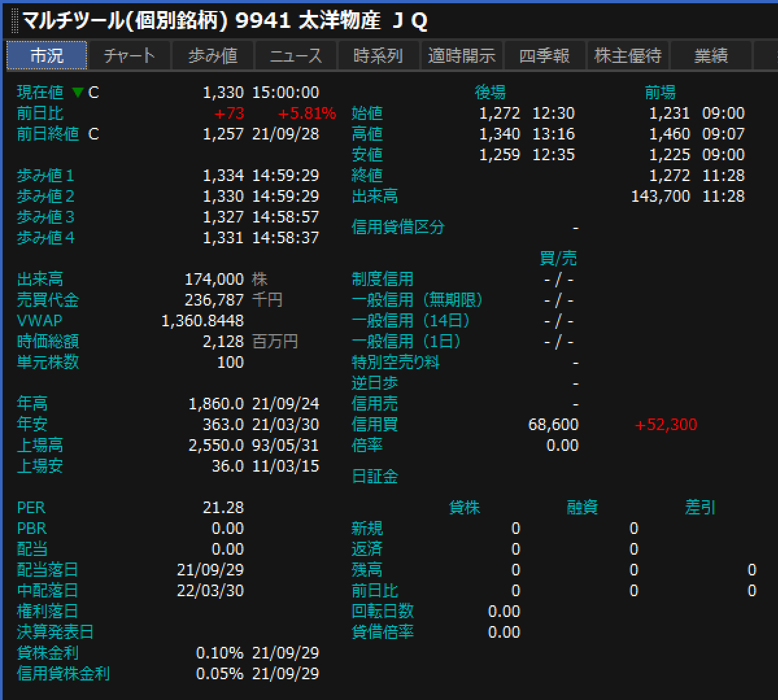The image size is (778, 700).
Task: Click 信用買 change +52,300
Action: pyautogui.click(x=666, y=425)
